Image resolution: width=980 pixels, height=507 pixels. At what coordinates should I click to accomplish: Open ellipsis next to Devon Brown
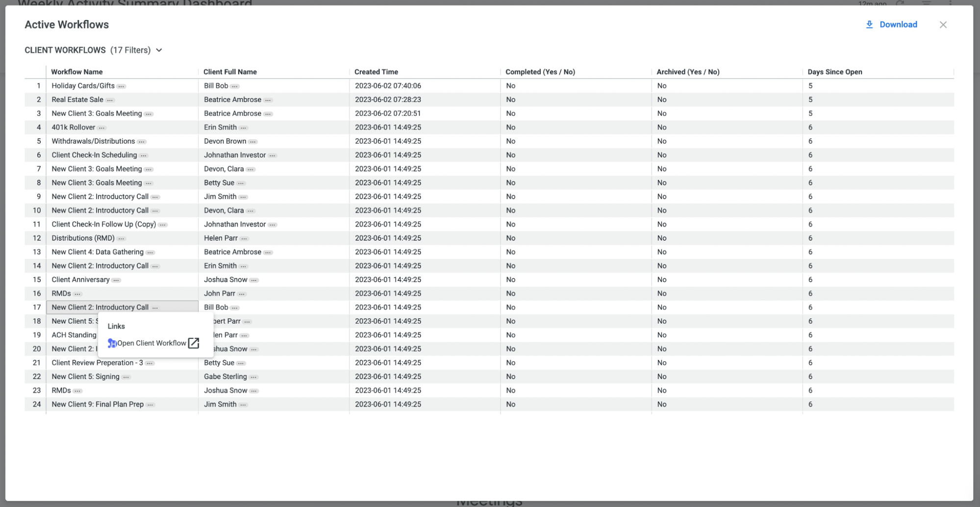[252, 142]
